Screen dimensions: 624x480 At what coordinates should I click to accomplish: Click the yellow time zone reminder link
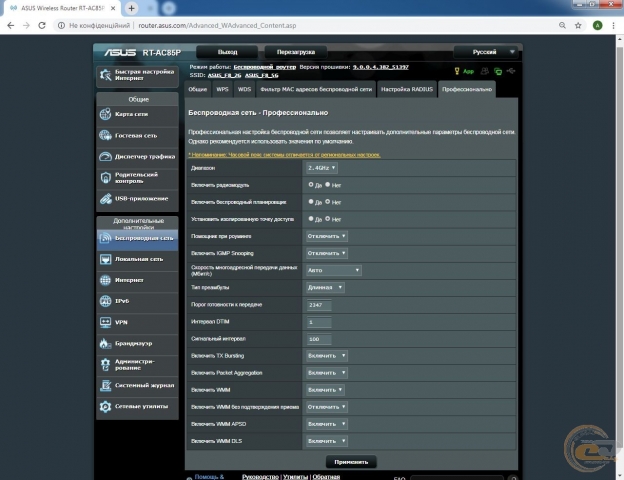point(284,155)
